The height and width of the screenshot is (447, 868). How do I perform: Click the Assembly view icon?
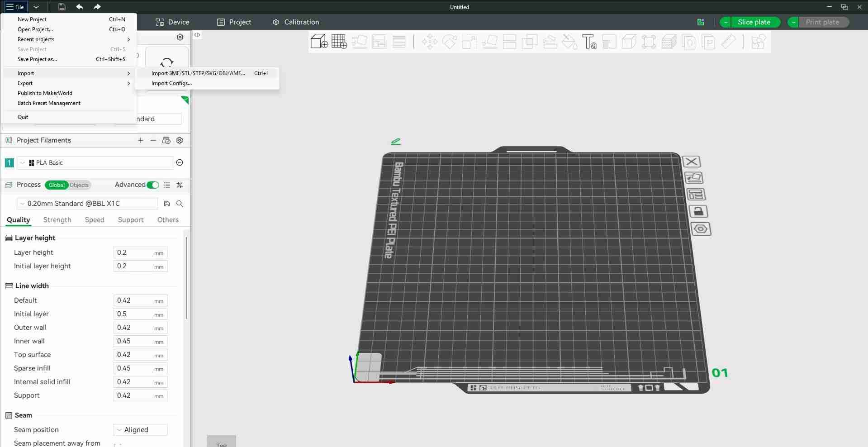[759, 42]
